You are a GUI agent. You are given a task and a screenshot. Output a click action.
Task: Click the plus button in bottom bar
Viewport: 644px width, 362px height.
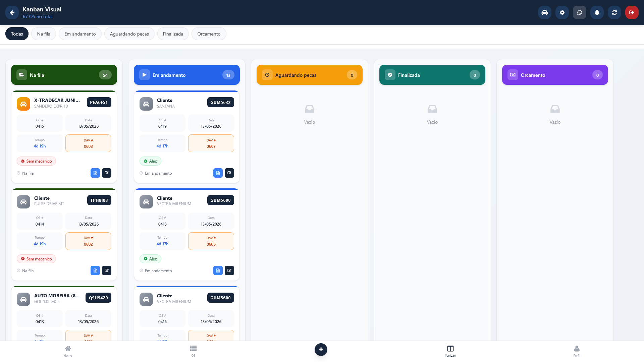tap(321, 349)
